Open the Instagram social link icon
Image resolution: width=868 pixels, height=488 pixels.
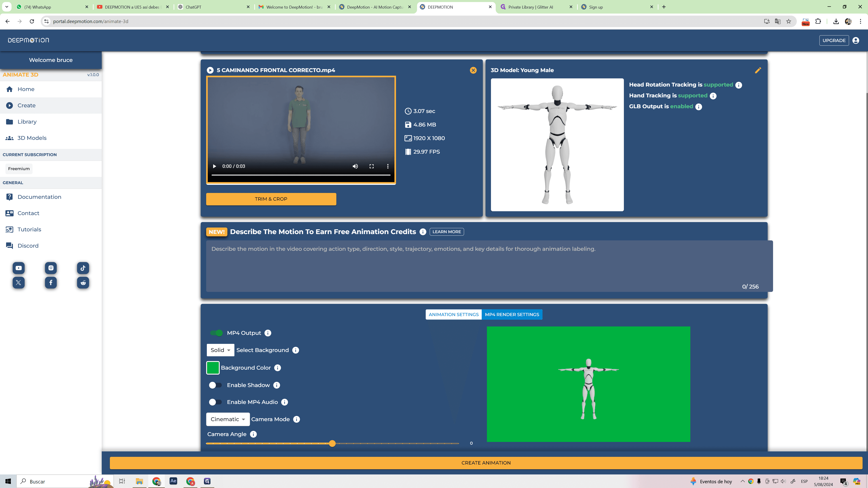click(51, 268)
